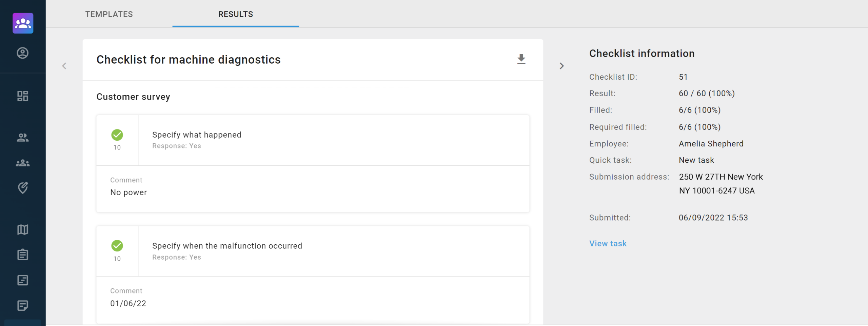Click the 'Checklist information' heading
868x326 pixels.
tap(642, 54)
